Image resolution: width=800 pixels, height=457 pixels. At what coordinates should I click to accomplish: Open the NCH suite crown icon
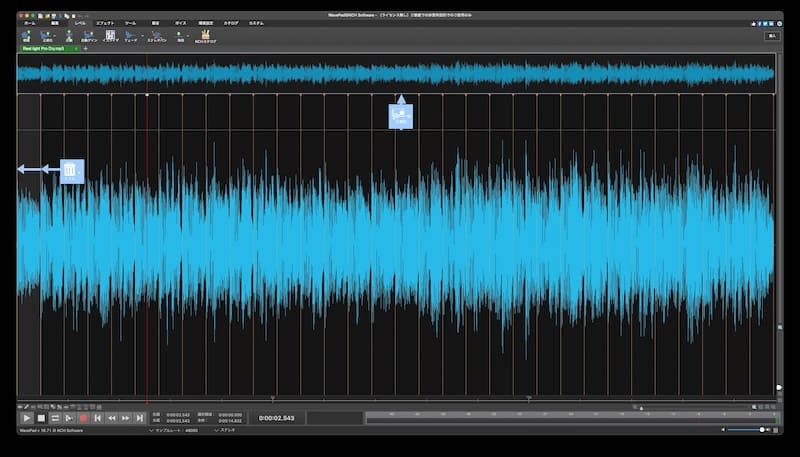point(205,36)
